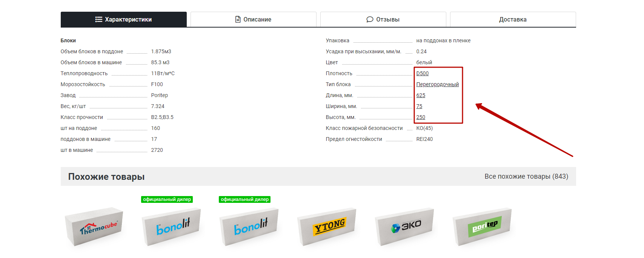Follow the D500 density link
This screenshot has height=258, width=644.
[422, 73]
